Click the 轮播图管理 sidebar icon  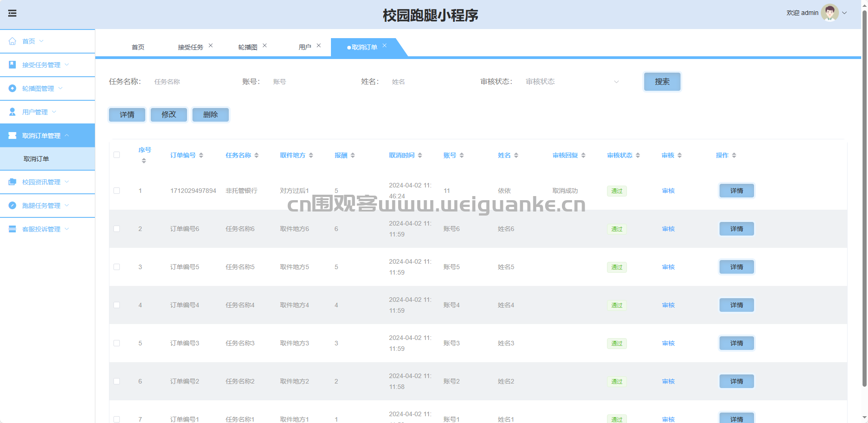(12, 89)
